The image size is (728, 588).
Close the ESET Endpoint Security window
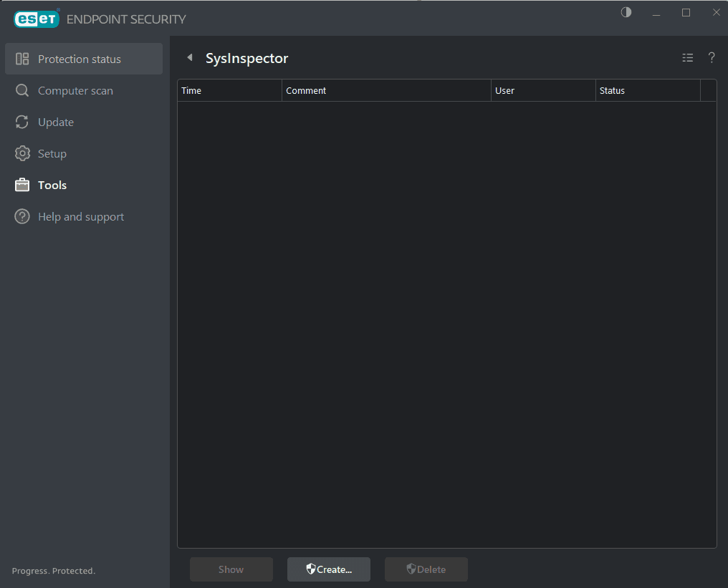716,12
